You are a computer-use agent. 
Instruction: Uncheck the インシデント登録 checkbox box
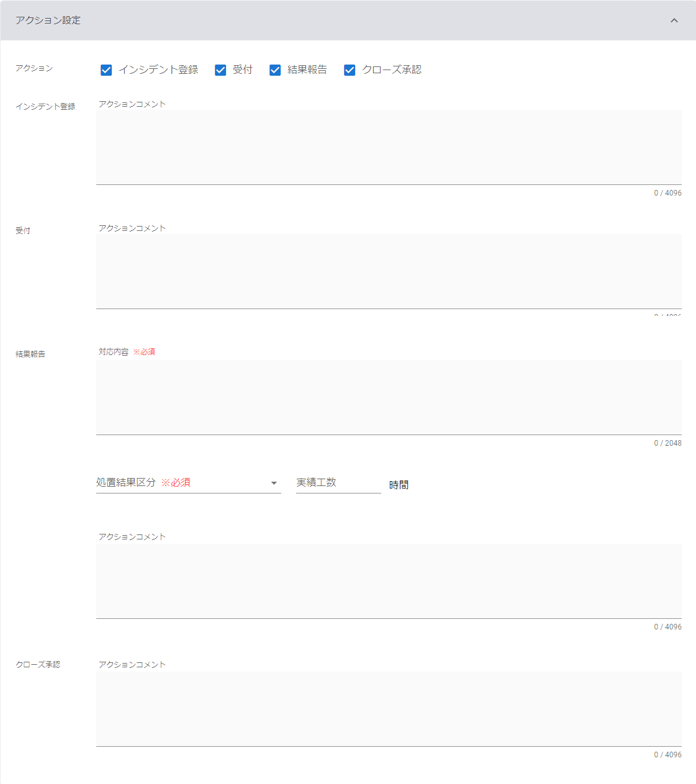[106, 70]
